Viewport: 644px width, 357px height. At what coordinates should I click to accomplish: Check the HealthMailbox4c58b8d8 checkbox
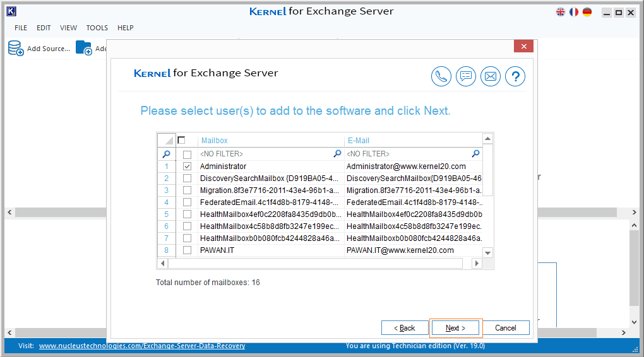(x=188, y=226)
